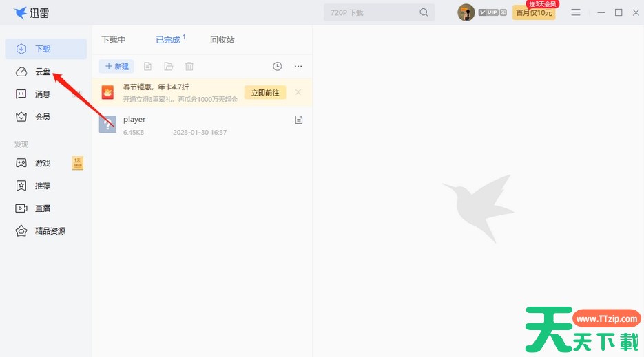644x357 pixels.
Task: Click the 新建 new task button
Action: pyautogui.click(x=117, y=67)
